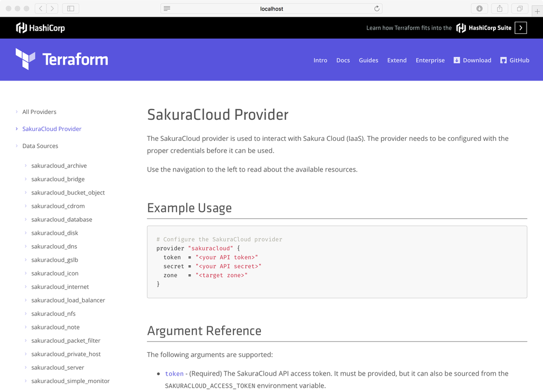The width and height of the screenshot is (543, 392).
Task: Open sakuracloud_bucket_object data source
Action: click(68, 193)
